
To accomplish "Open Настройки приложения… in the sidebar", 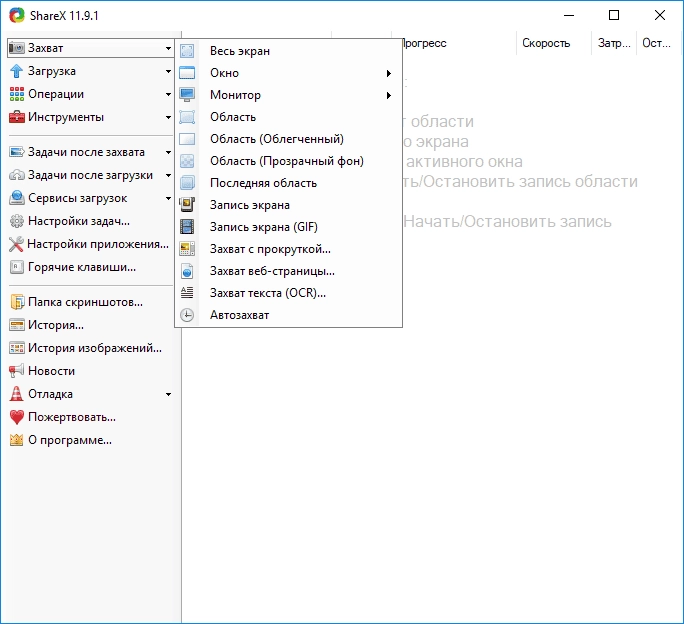I will [x=90, y=244].
